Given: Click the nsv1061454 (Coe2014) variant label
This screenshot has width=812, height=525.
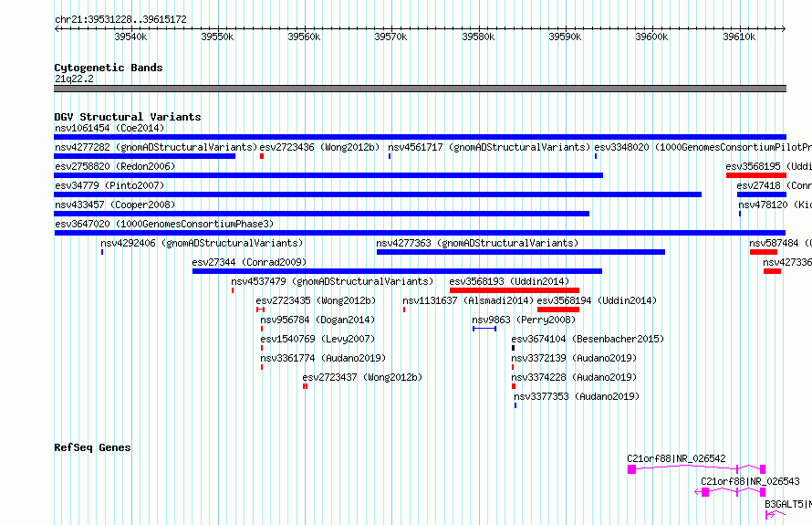Looking at the screenshot, I should coord(109,128).
